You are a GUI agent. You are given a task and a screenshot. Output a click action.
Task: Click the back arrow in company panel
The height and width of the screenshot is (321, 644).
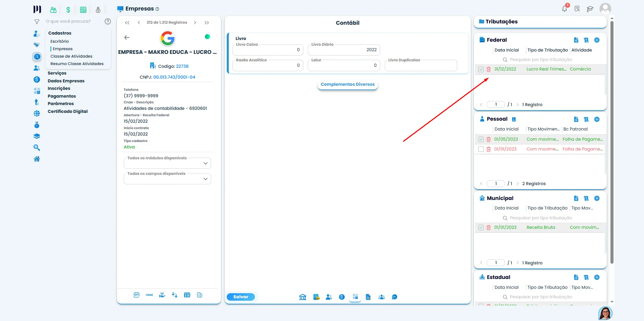[127, 38]
